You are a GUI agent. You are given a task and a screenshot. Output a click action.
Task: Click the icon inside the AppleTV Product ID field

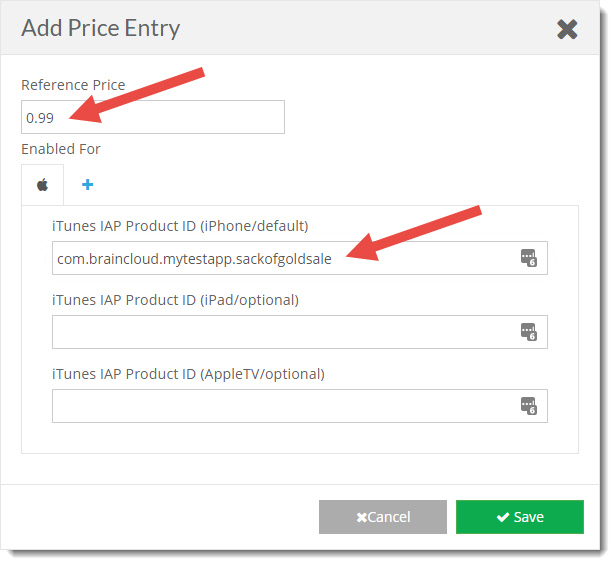tap(529, 406)
